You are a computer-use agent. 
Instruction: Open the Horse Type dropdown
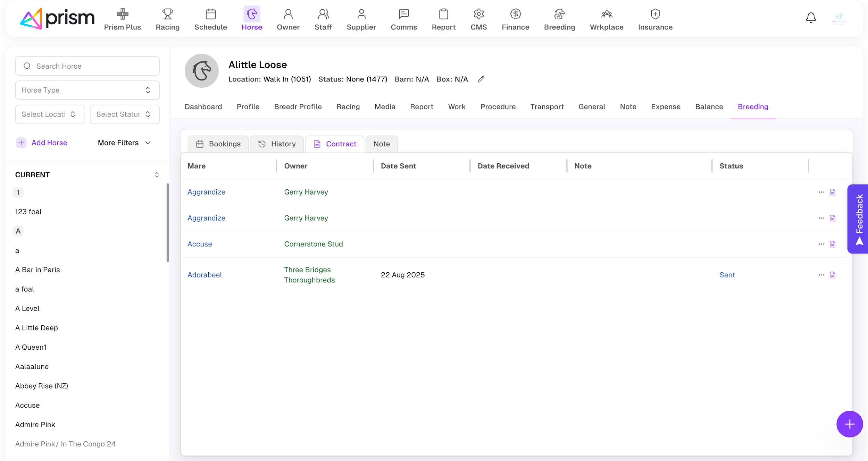tap(87, 90)
